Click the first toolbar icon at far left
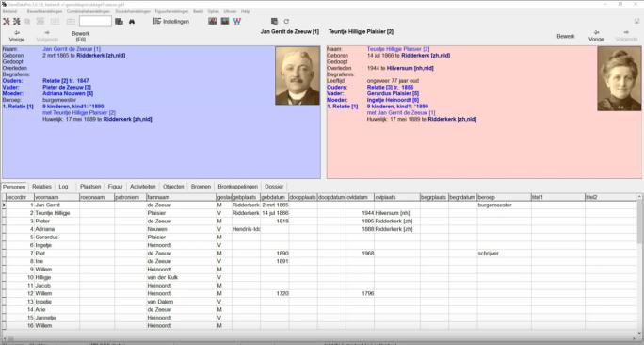 (x=7, y=22)
